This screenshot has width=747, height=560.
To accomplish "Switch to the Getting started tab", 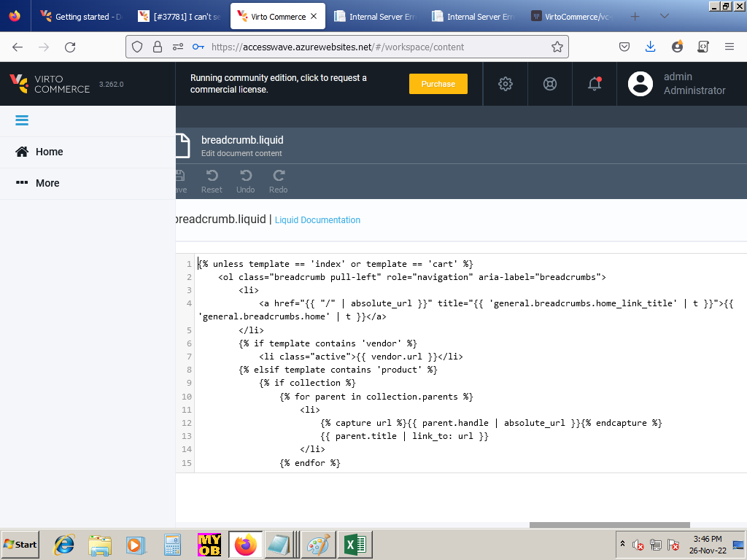I will [80, 16].
